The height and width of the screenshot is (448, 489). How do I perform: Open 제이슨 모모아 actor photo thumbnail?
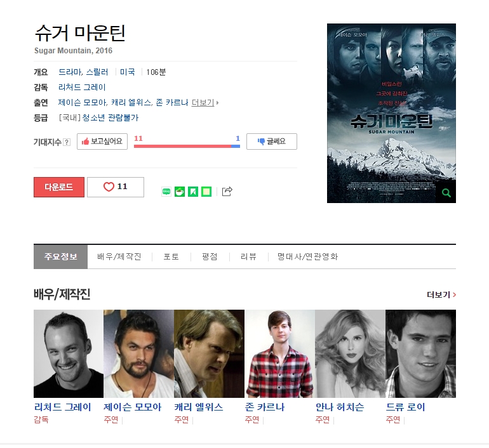(139, 353)
